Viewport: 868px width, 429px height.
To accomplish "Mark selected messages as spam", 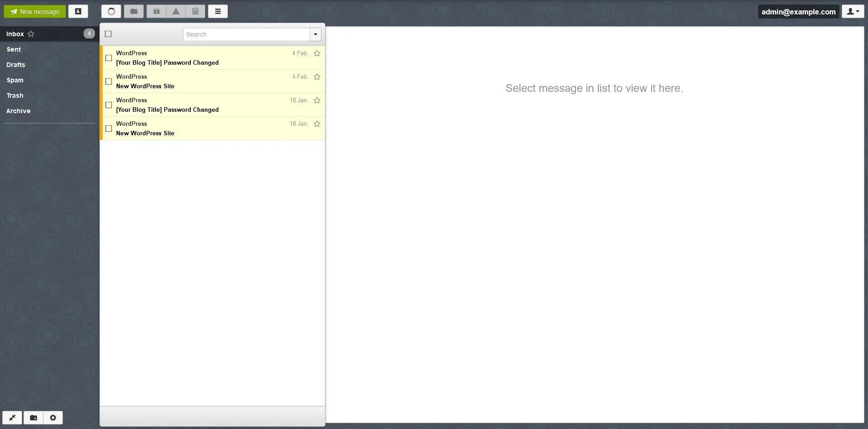I will pyautogui.click(x=176, y=11).
